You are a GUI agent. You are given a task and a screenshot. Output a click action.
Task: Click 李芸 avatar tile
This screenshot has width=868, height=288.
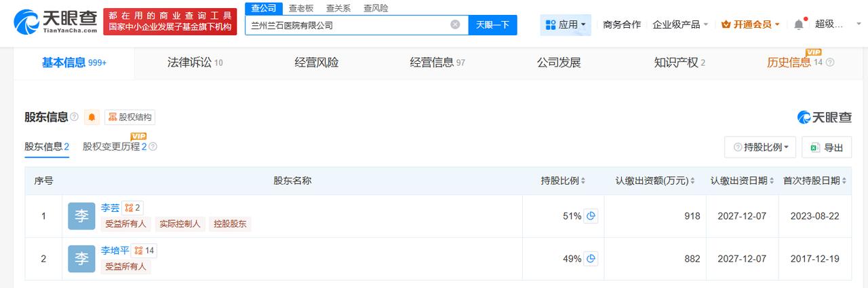(x=81, y=216)
